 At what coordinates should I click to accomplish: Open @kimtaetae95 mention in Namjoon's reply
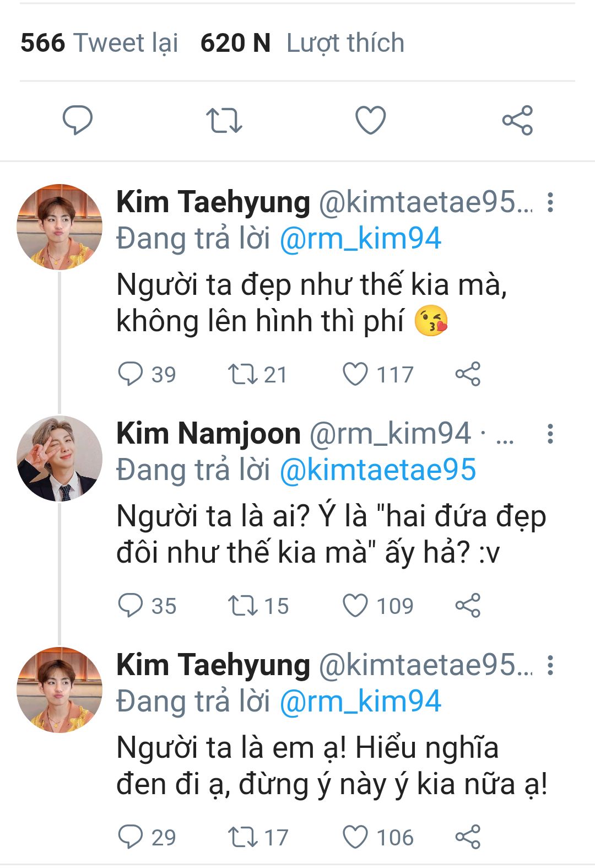[378, 471]
